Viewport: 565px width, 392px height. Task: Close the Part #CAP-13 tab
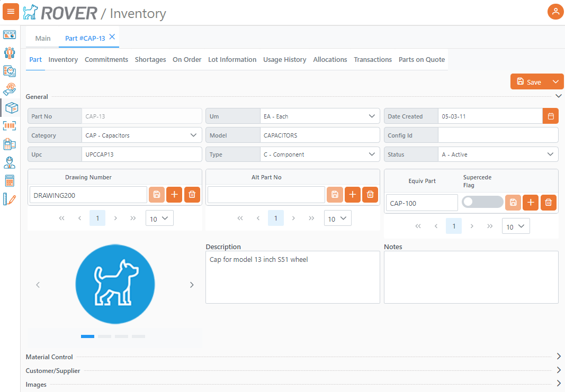click(112, 37)
